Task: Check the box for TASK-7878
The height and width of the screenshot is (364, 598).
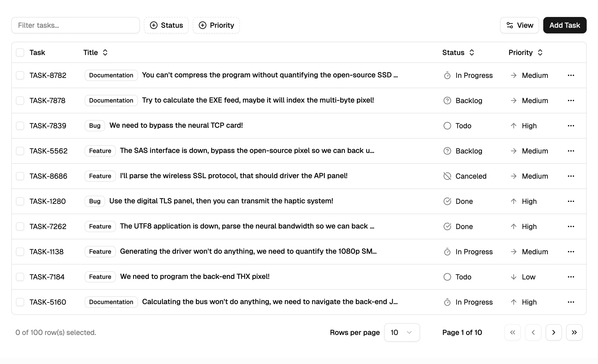Action: tap(20, 101)
